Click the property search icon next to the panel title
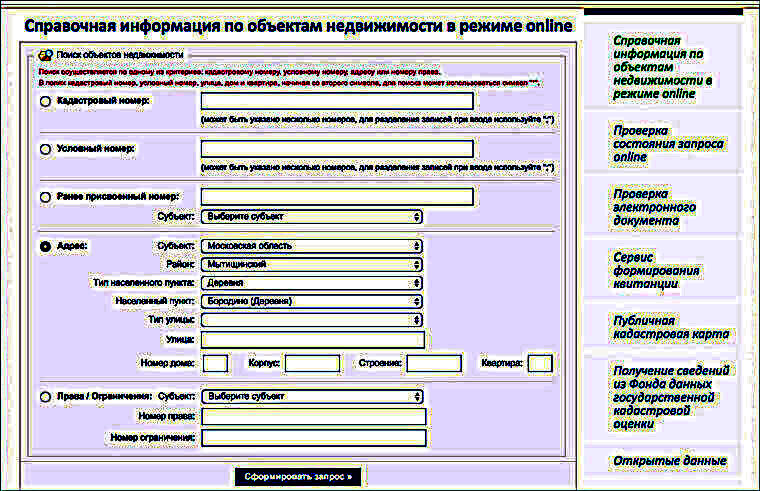 point(46,55)
